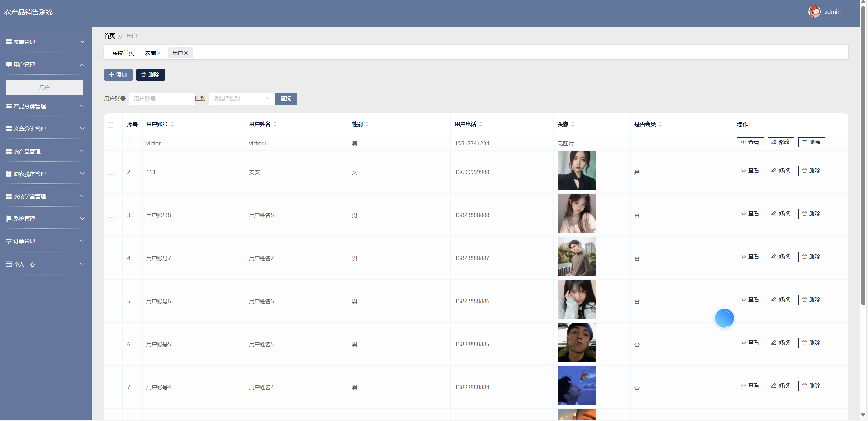
Task: Sort table by 用户电话 column arrows
Action: (x=481, y=124)
